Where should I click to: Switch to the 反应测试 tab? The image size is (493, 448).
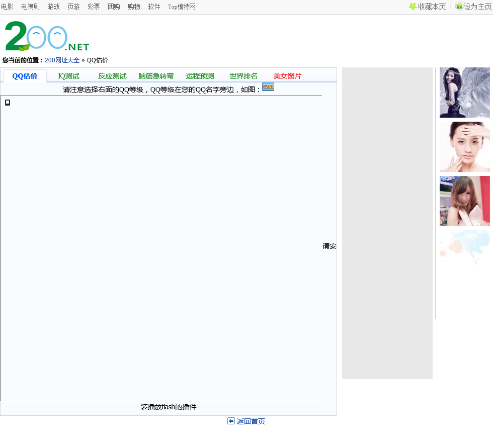(x=112, y=76)
